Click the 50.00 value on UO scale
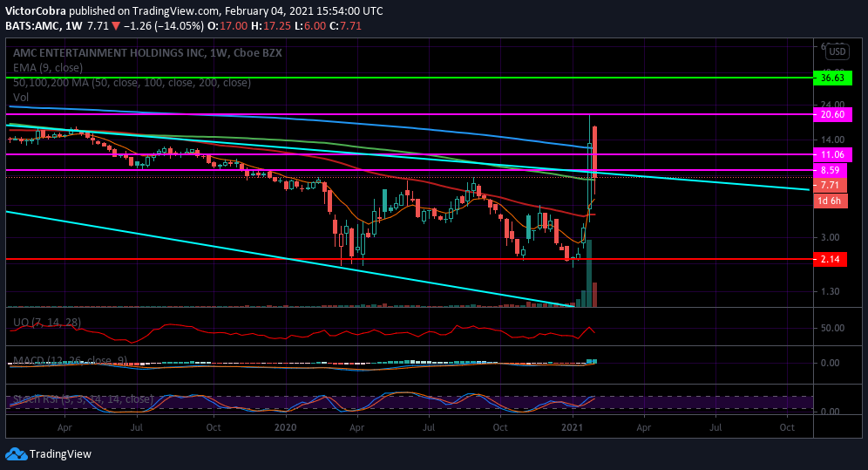The width and height of the screenshot is (868, 470). [832, 328]
